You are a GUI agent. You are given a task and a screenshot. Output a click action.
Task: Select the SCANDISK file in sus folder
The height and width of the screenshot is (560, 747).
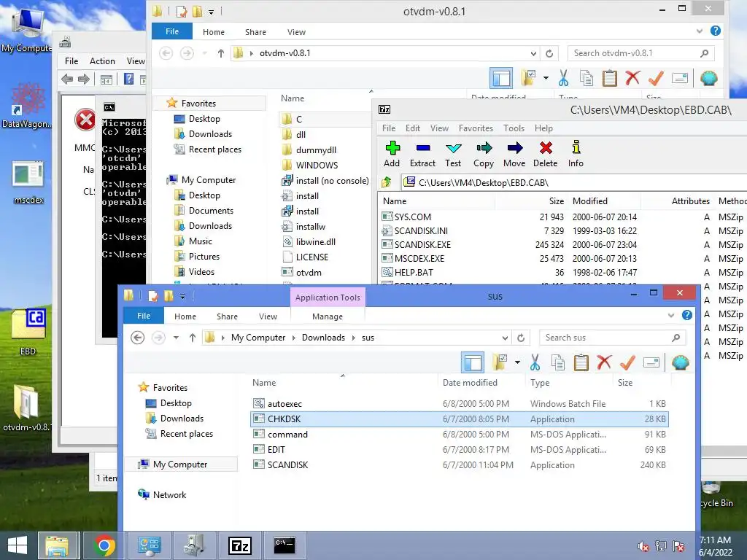point(460,464)
